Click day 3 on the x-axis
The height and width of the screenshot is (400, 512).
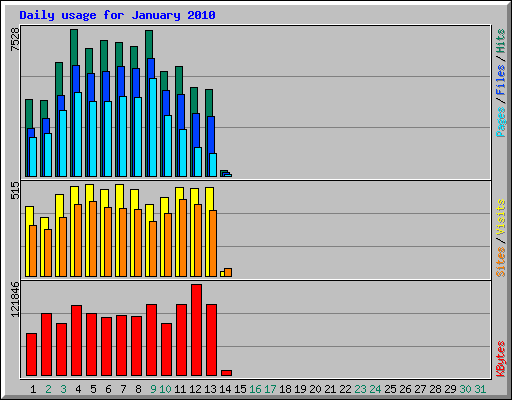tap(63, 389)
